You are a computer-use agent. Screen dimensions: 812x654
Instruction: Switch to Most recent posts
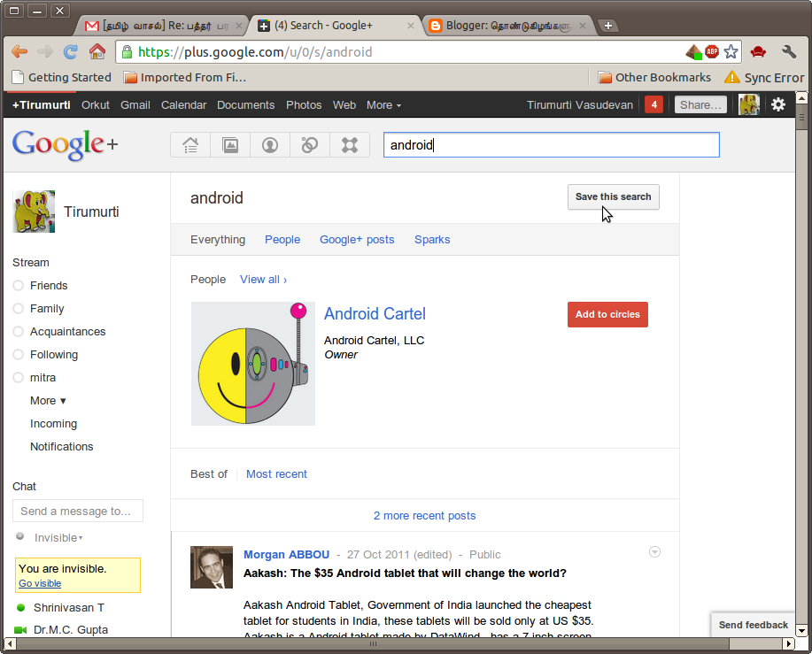coord(276,474)
